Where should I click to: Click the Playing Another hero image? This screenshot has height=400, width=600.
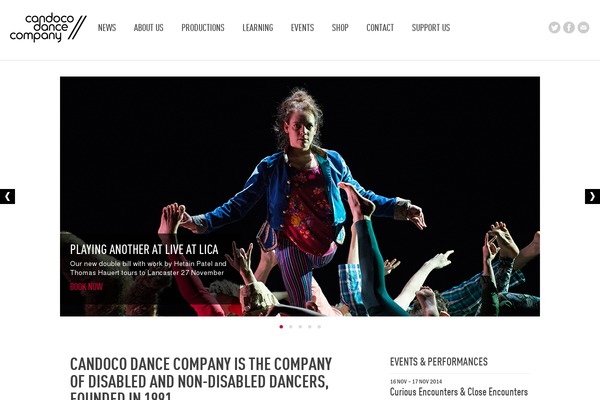300,196
